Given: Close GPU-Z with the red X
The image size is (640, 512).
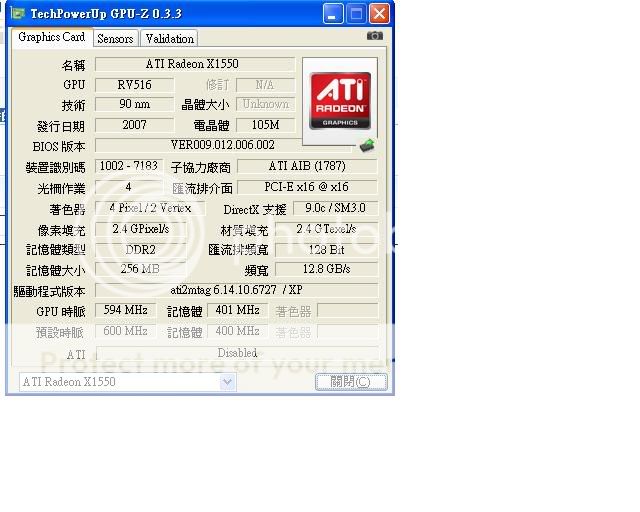Looking at the screenshot, I should pyautogui.click(x=379, y=14).
